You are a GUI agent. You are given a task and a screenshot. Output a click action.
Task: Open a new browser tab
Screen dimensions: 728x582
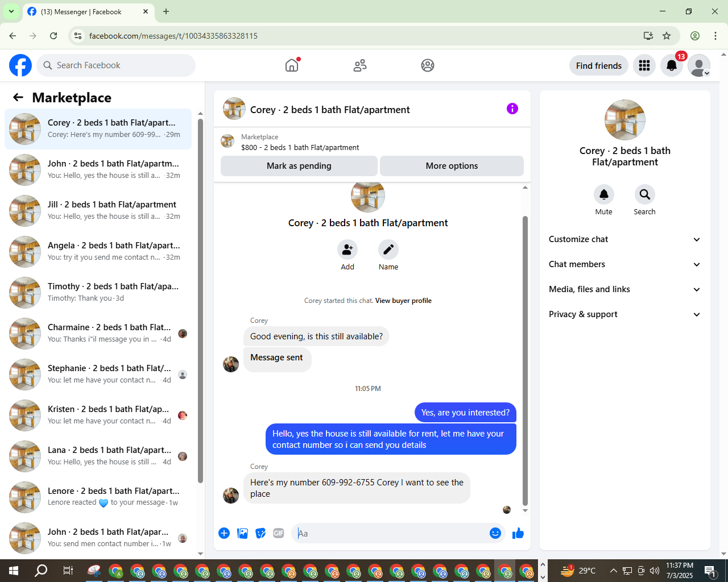click(x=166, y=11)
